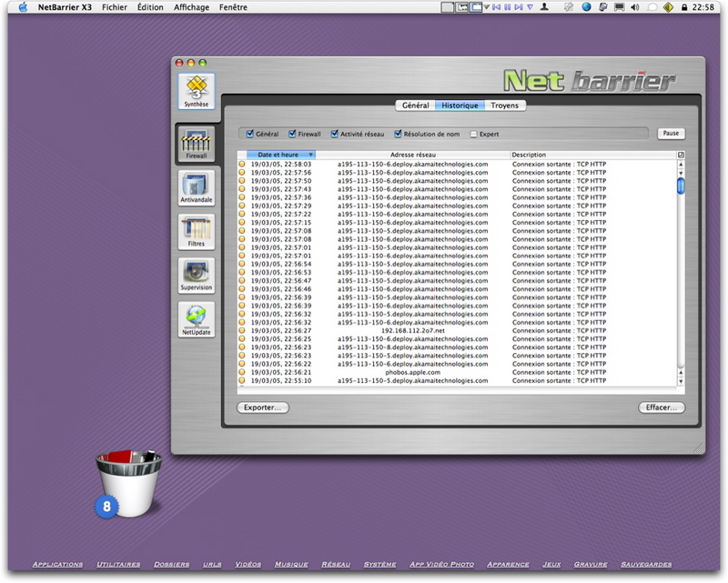Click the orange dot of phobos.apple.com row
This screenshot has height=583, width=728.
coord(242,372)
